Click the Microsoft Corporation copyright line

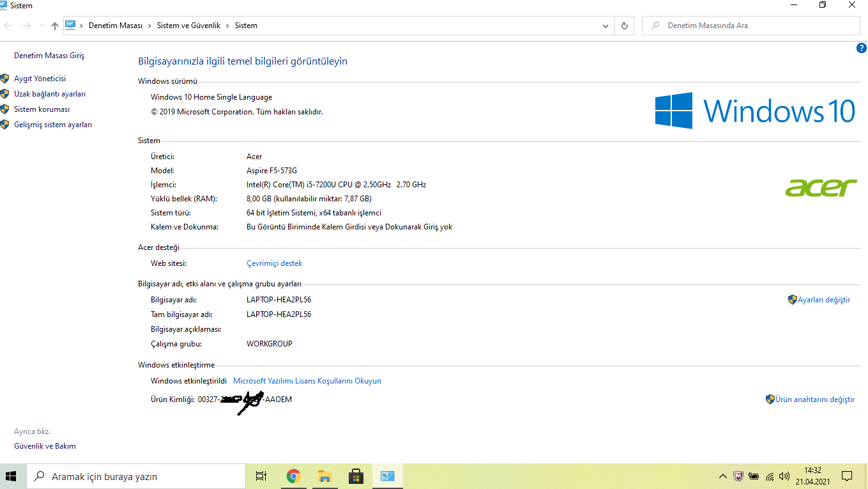click(x=237, y=112)
